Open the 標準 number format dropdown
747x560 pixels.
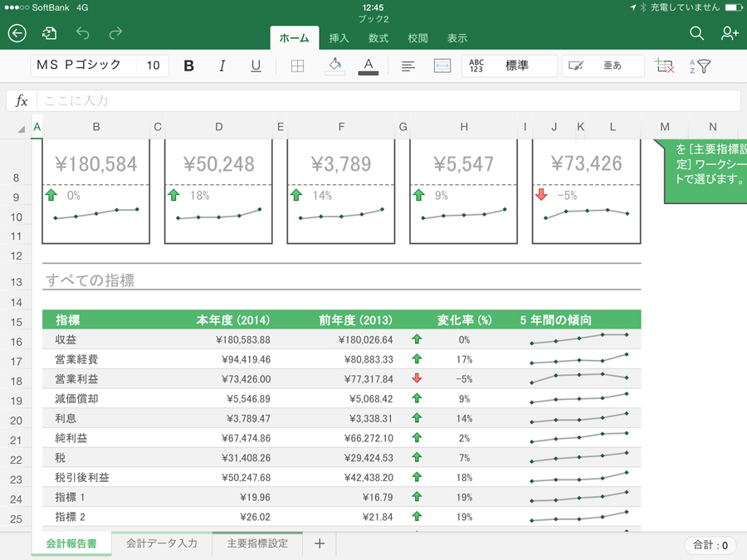tap(510, 66)
